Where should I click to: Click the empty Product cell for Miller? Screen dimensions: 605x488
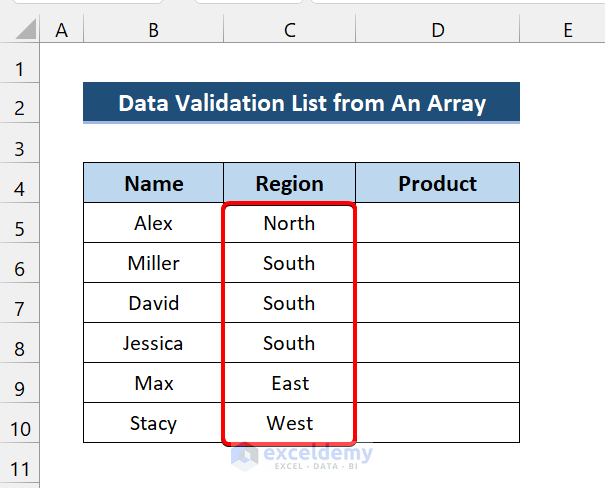pos(437,263)
